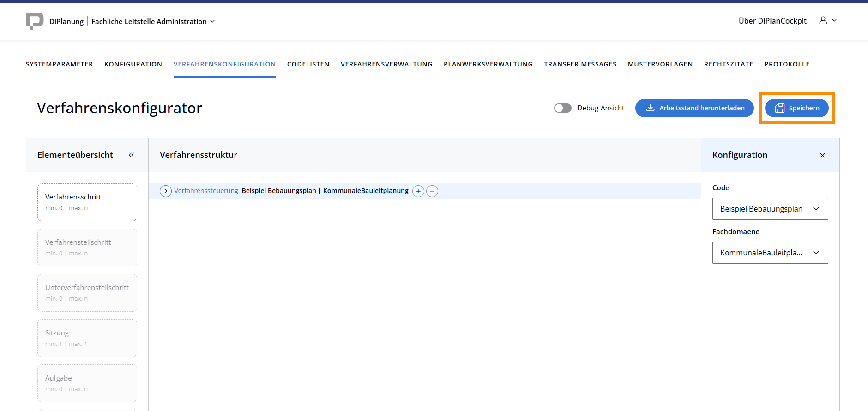
Task: Open the Über DiPlanCockpit link
Action: 772,21
